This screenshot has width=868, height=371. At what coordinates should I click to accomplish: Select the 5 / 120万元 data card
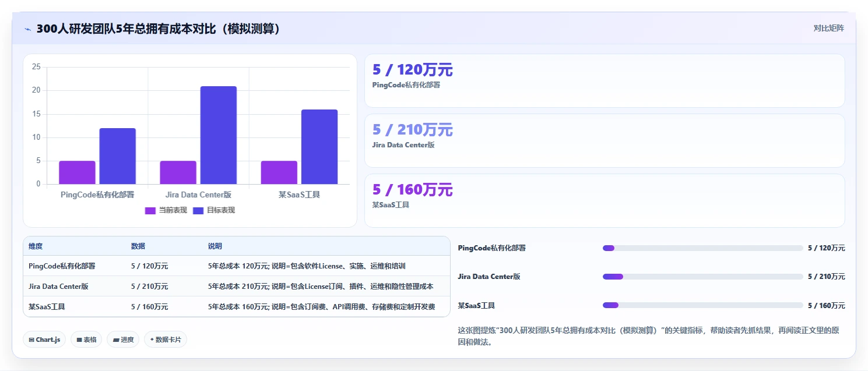coord(605,80)
